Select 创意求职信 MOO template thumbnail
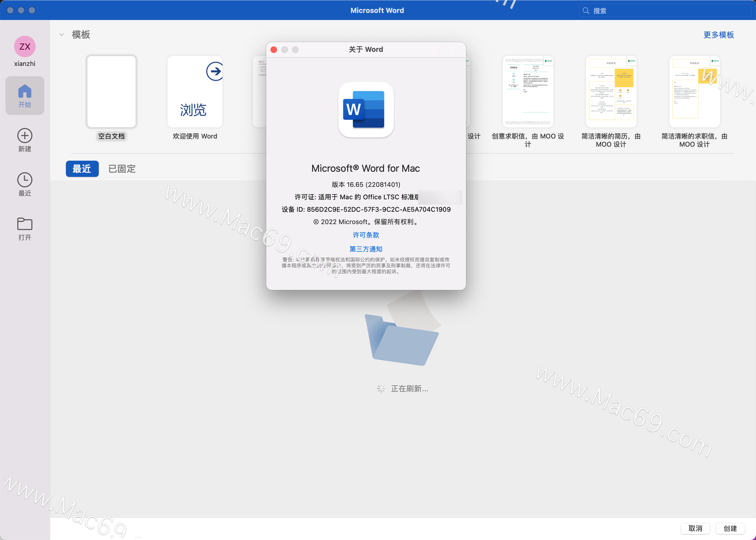The width and height of the screenshot is (756, 540). click(x=528, y=91)
